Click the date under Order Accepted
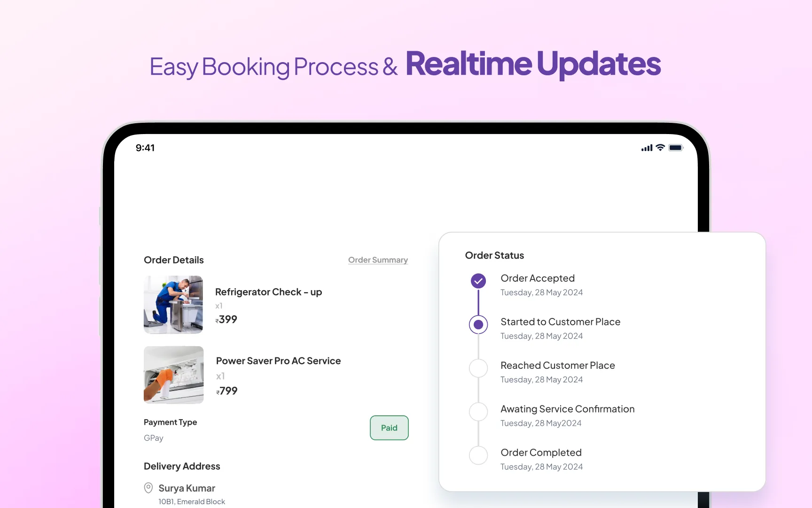 pyautogui.click(x=541, y=293)
